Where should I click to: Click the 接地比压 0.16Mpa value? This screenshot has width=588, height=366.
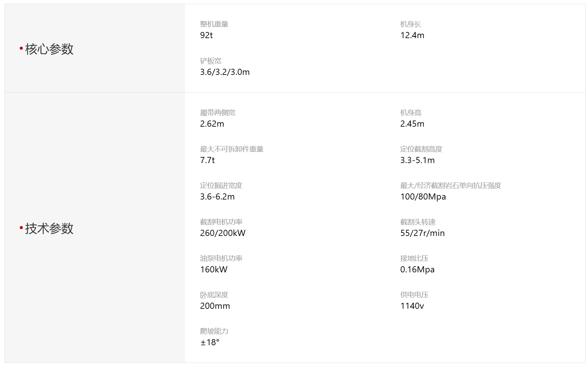[418, 269]
